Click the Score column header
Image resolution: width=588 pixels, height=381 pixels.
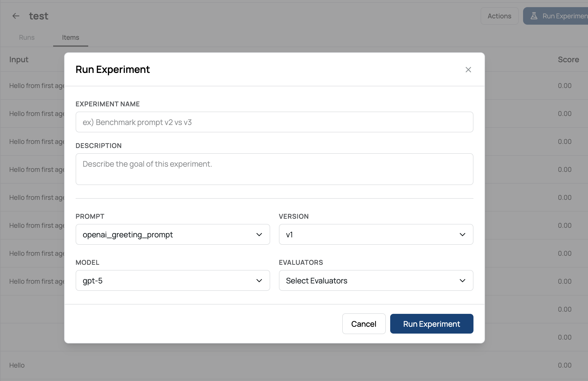point(568,59)
